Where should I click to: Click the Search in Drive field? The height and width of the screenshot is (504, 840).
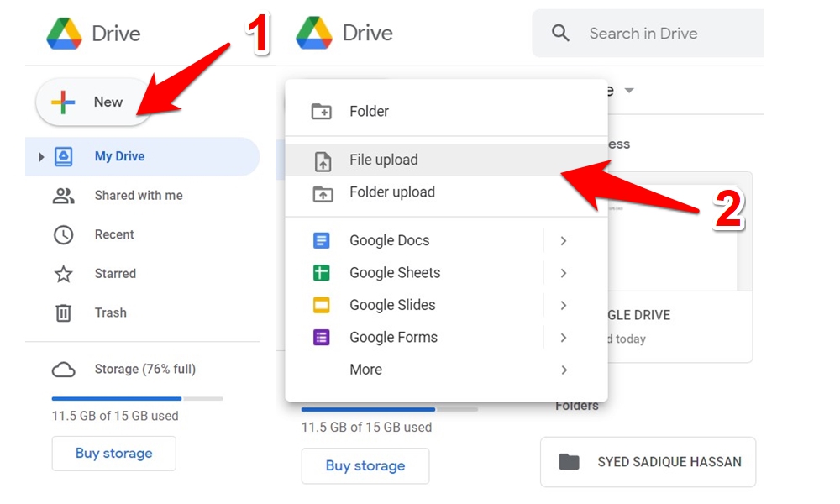click(647, 34)
